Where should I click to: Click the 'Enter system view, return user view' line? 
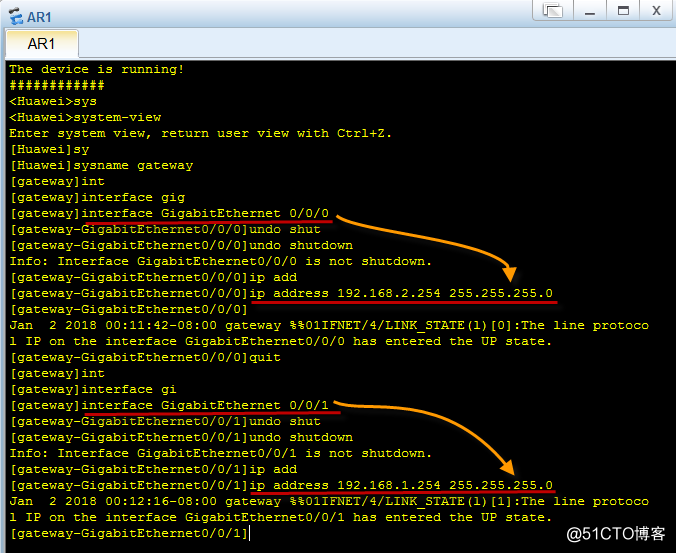click(200, 133)
